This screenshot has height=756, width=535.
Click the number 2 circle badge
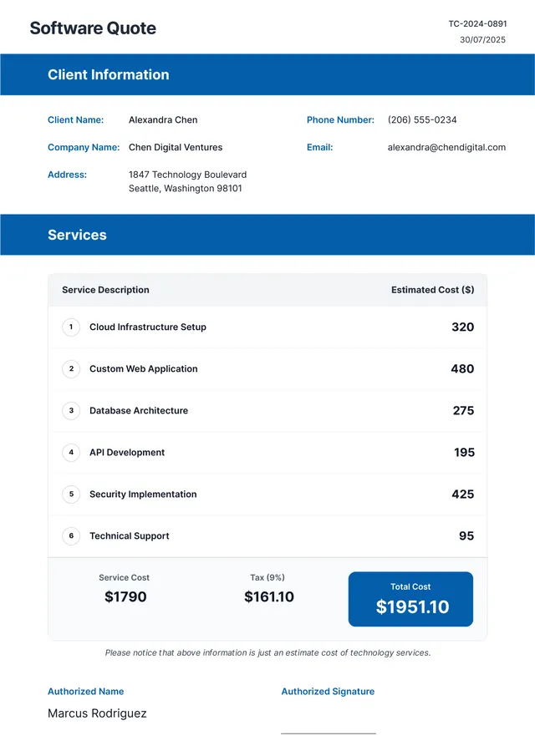point(71,369)
